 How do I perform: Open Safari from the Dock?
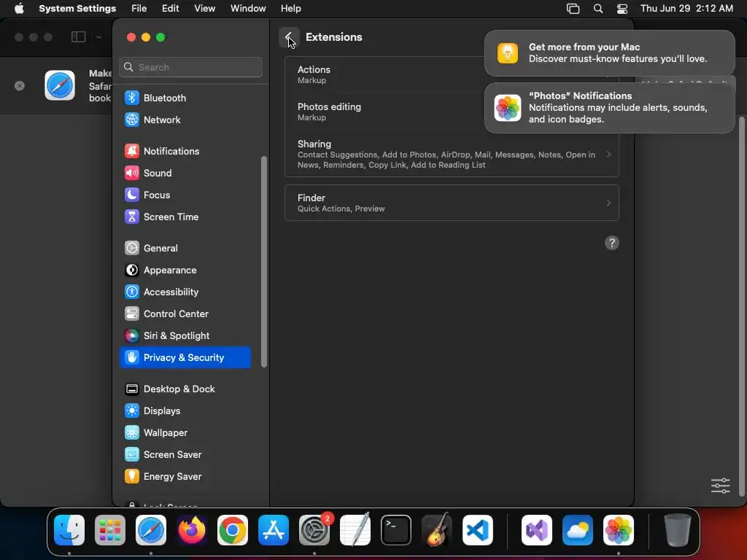[151, 530]
